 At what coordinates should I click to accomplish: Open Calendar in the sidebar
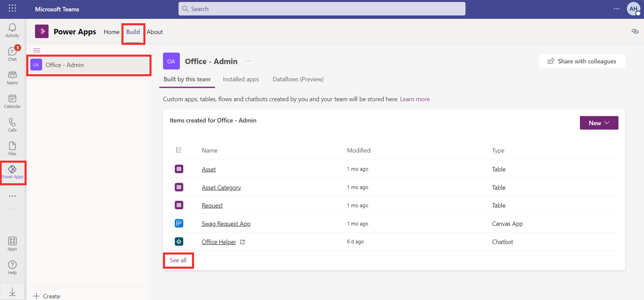click(12, 101)
